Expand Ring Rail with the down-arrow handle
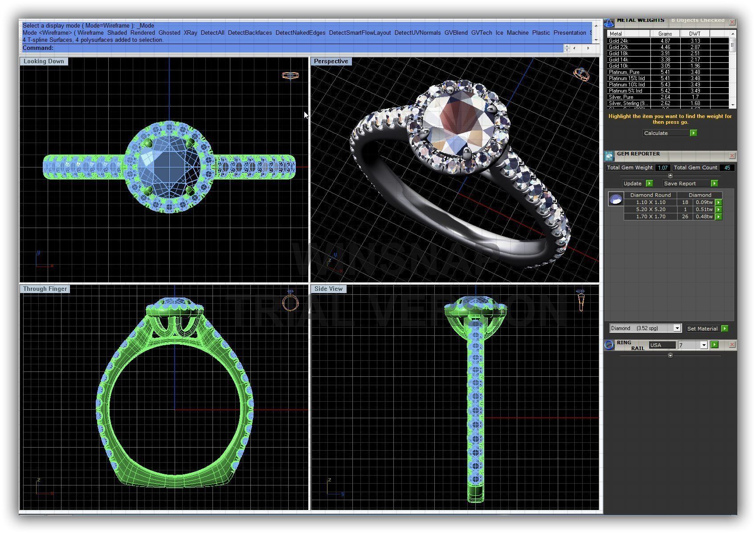 (x=670, y=355)
